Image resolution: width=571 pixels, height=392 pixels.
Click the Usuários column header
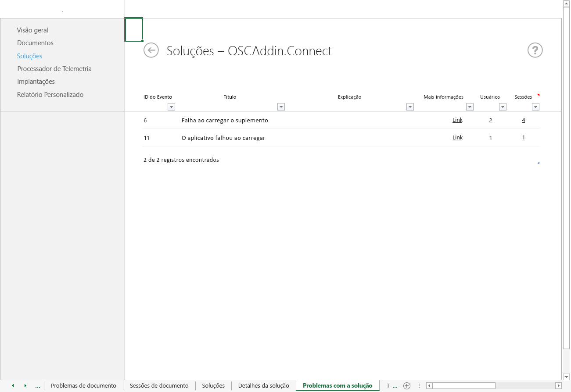[x=490, y=97]
